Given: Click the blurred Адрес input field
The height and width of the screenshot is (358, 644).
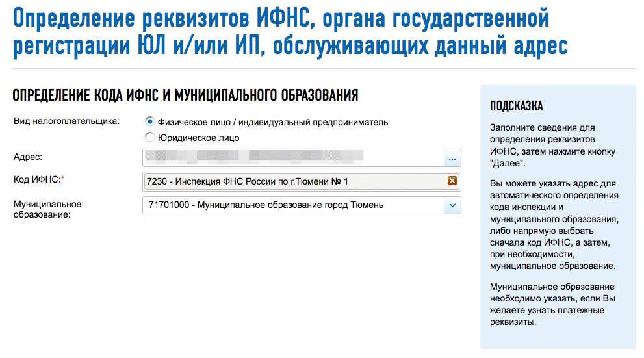Looking at the screenshot, I should 292,158.
